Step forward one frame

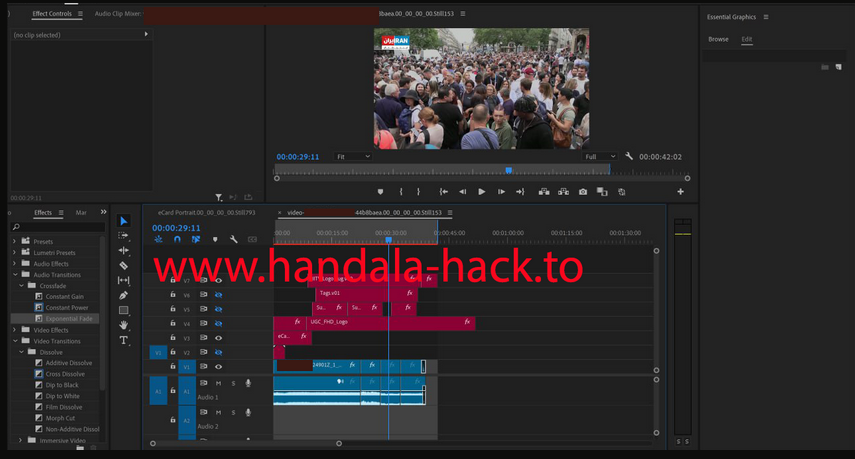(x=501, y=192)
